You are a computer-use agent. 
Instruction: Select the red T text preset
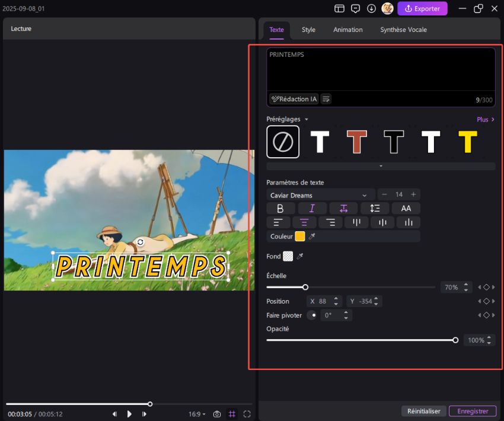[x=357, y=142]
